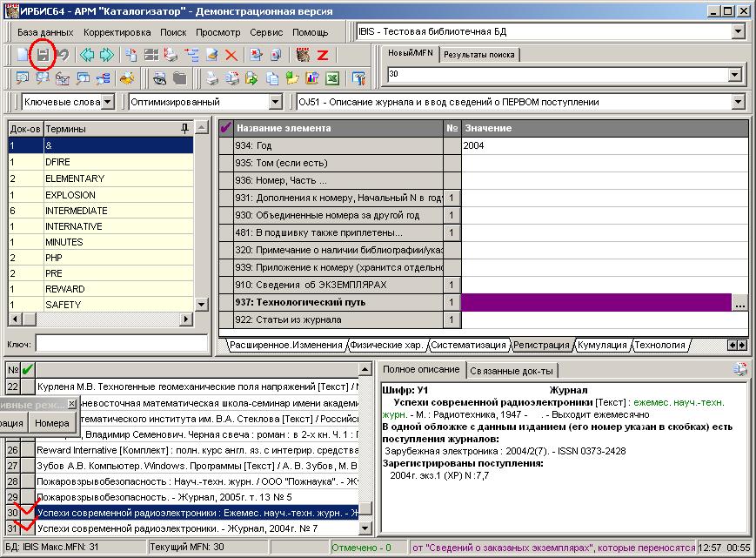Viewport: 756px width, 558px height.
Task: Click the Номера button
Action: pos(51,423)
